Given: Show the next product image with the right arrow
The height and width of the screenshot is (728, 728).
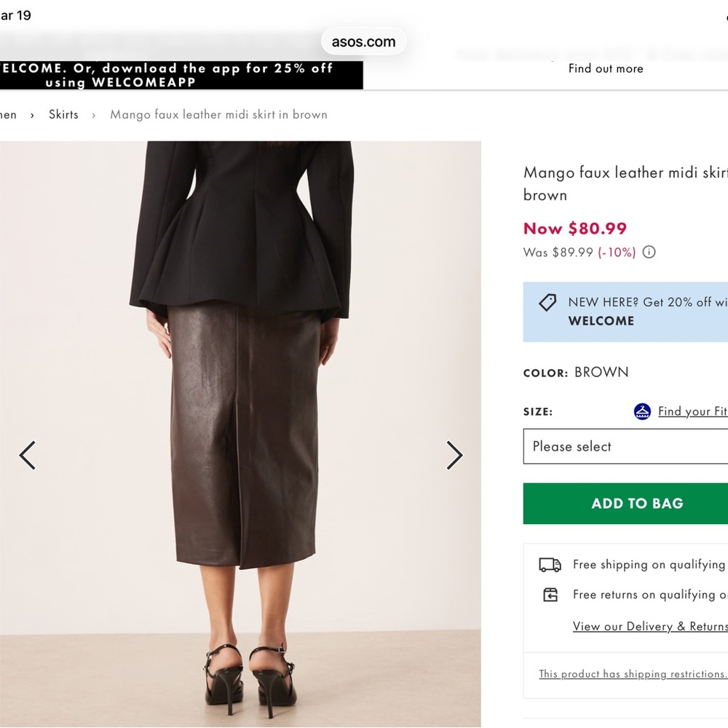Looking at the screenshot, I should tap(454, 455).
